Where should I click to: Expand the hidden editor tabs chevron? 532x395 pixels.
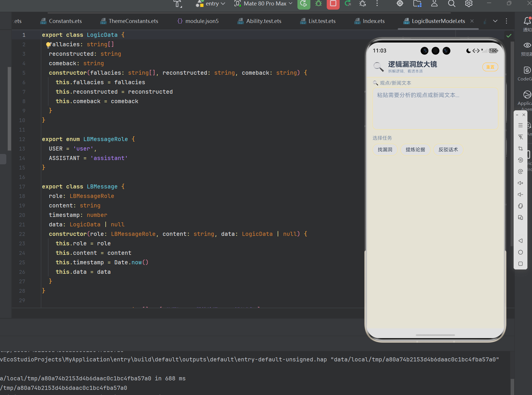(495, 21)
